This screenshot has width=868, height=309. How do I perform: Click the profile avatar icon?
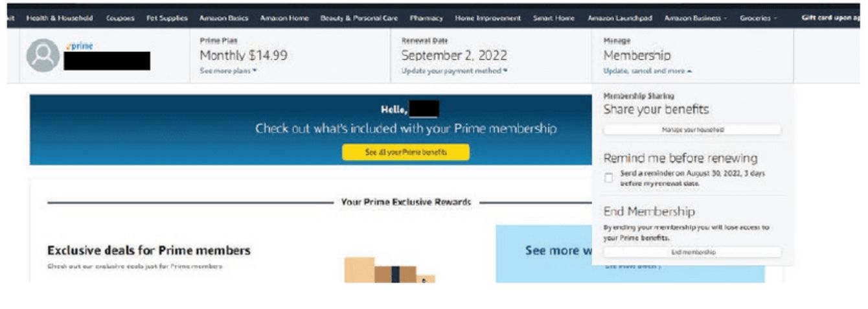[x=43, y=56]
